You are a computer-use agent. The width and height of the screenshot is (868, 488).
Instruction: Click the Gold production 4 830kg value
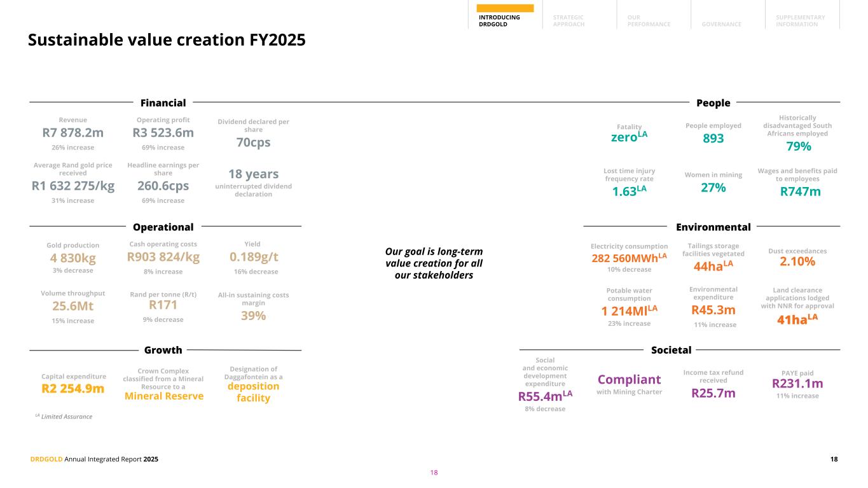point(72,258)
